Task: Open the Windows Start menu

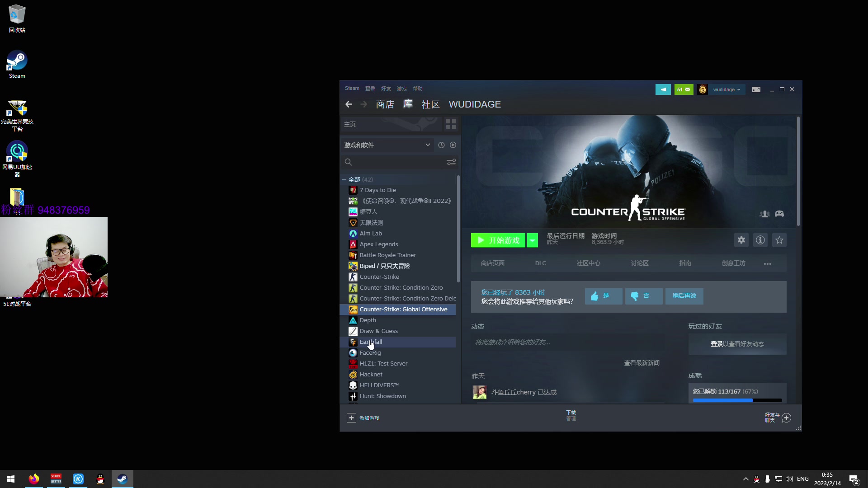Action: point(11,479)
